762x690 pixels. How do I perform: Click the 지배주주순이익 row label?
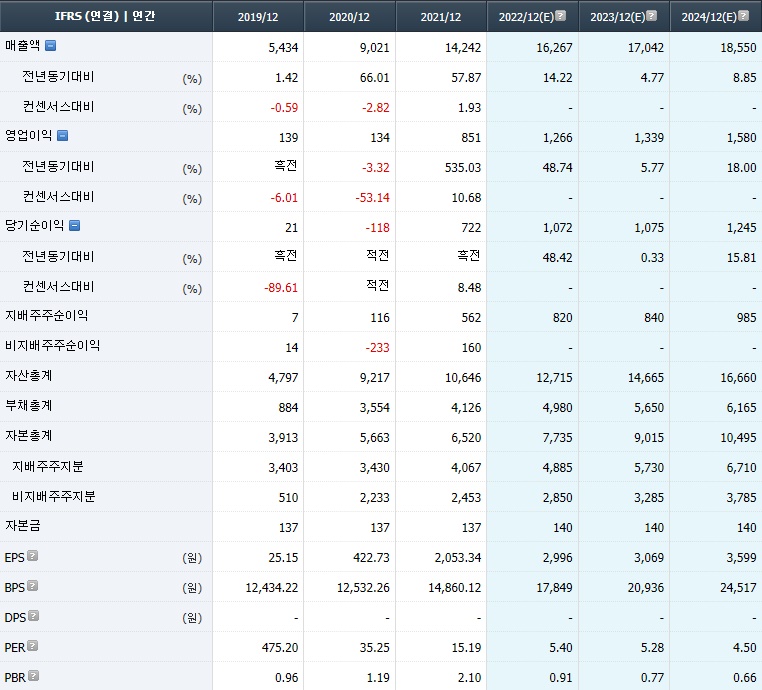click(x=47, y=316)
